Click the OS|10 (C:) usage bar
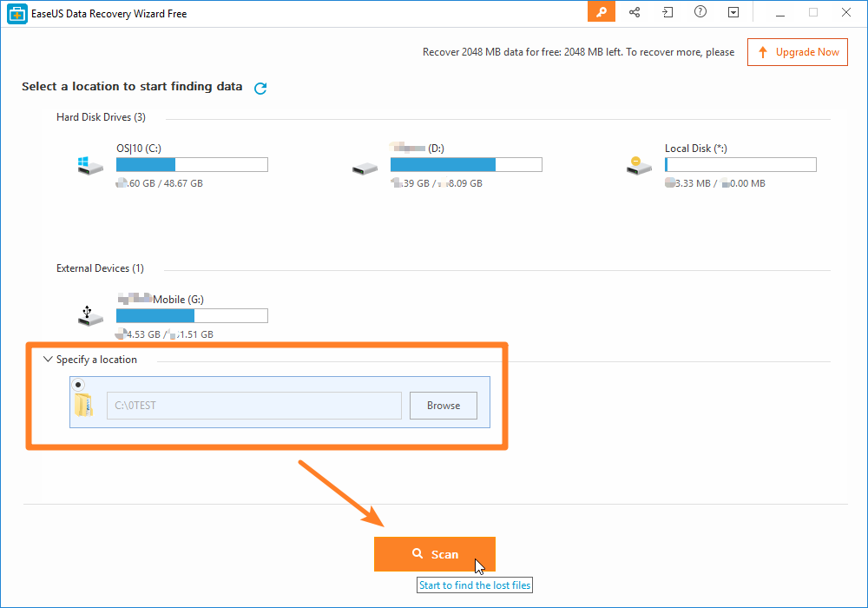868x608 pixels. [x=192, y=164]
